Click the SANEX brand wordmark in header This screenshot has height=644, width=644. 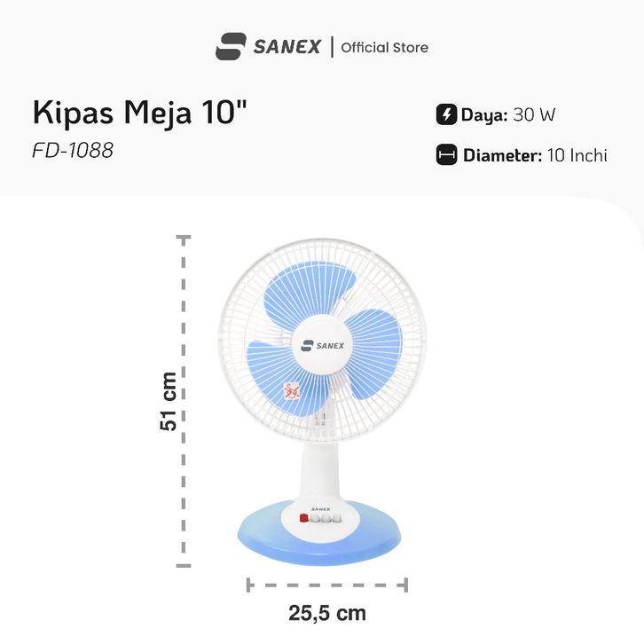[287, 47]
